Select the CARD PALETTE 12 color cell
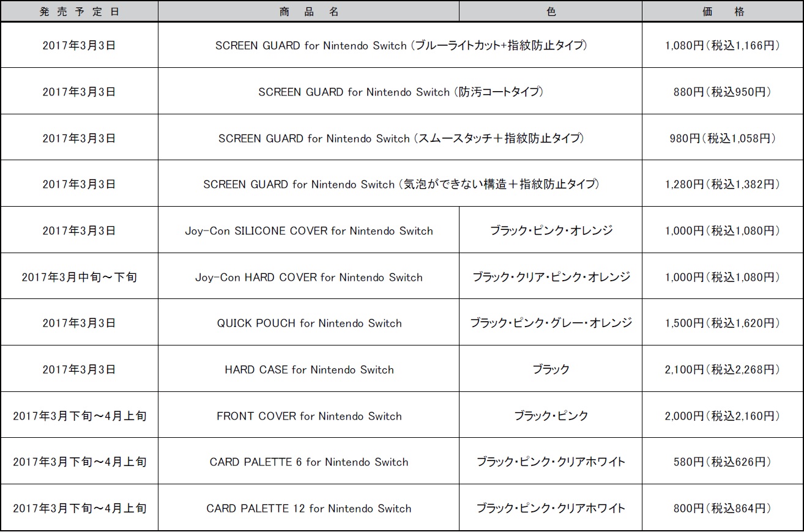 (x=551, y=508)
